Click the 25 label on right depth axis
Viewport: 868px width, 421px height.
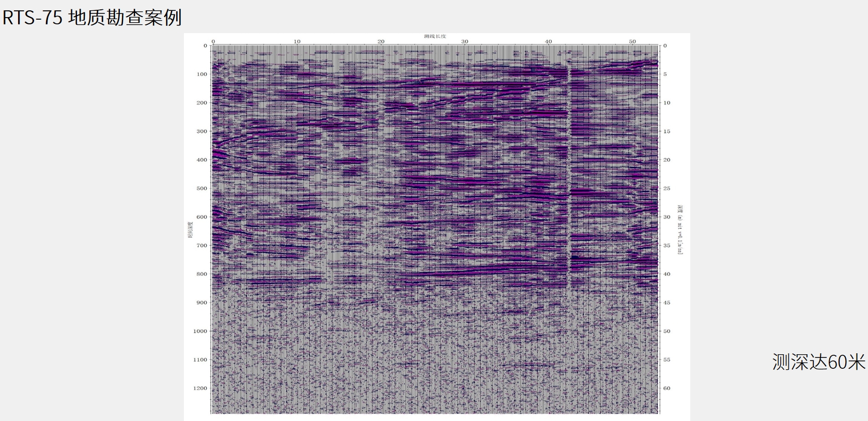pos(667,189)
